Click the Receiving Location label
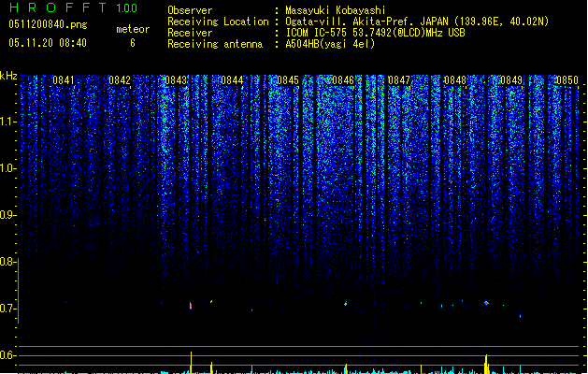Screen dimensions: 588x374 (x=218, y=22)
